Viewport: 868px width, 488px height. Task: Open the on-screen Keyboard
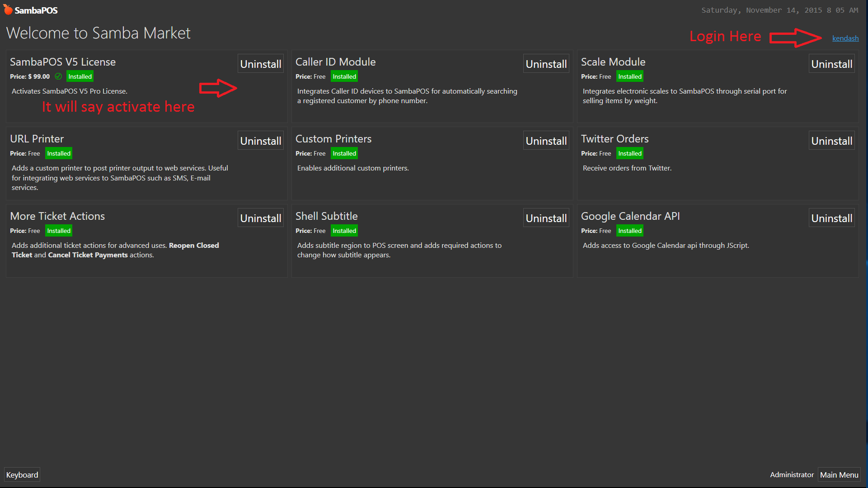pyautogui.click(x=22, y=474)
